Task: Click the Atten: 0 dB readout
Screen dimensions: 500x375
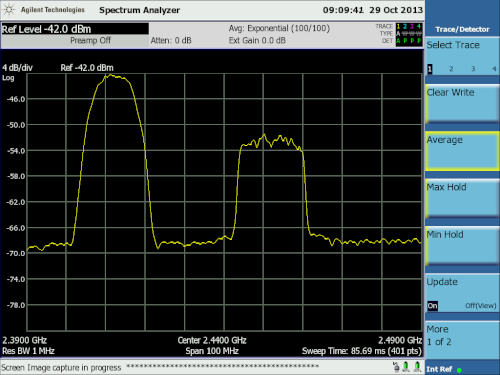Action: [171, 41]
